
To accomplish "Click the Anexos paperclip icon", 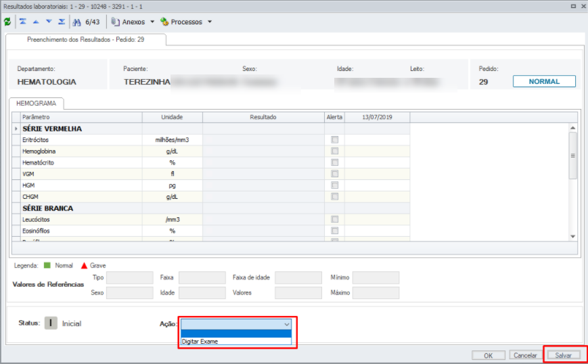I will tap(116, 22).
